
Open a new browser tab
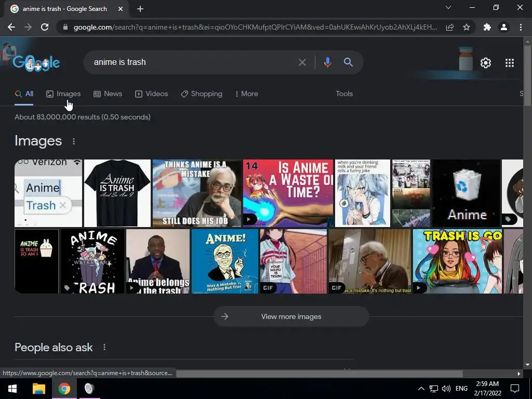coord(140,9)
